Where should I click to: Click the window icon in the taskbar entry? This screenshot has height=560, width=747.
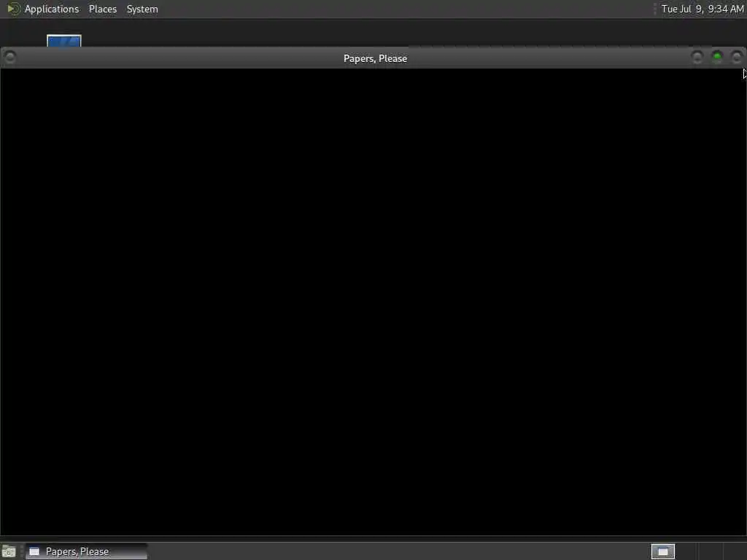coord(34,551)
